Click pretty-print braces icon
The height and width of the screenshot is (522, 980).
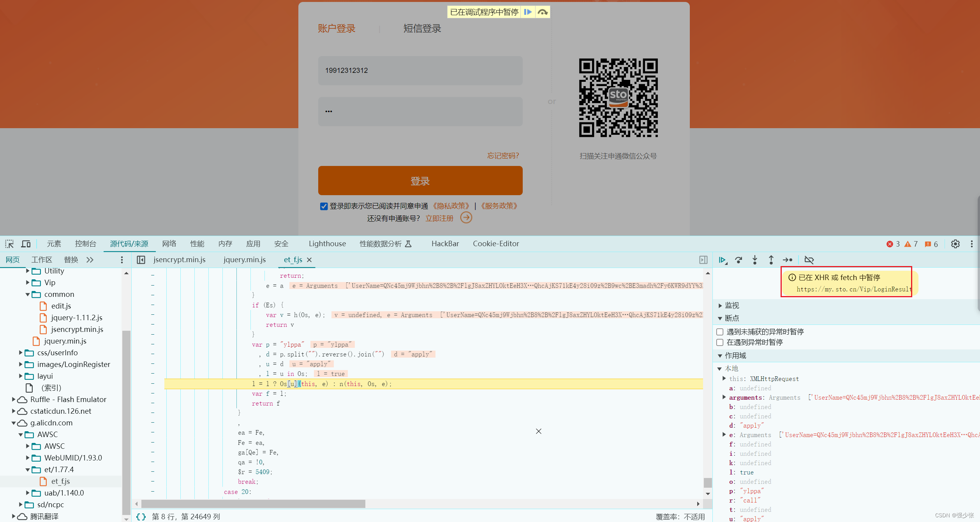[141, 517]
